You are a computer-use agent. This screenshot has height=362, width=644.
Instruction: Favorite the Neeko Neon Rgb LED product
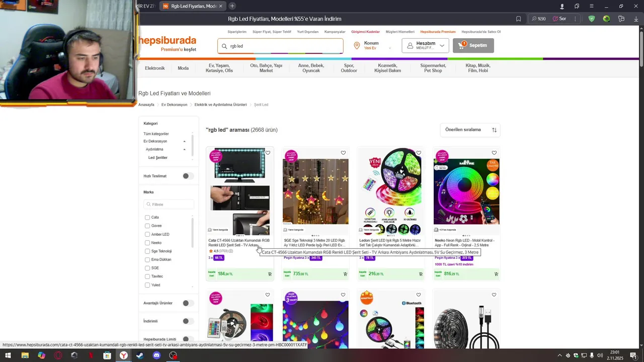point(494,153)
